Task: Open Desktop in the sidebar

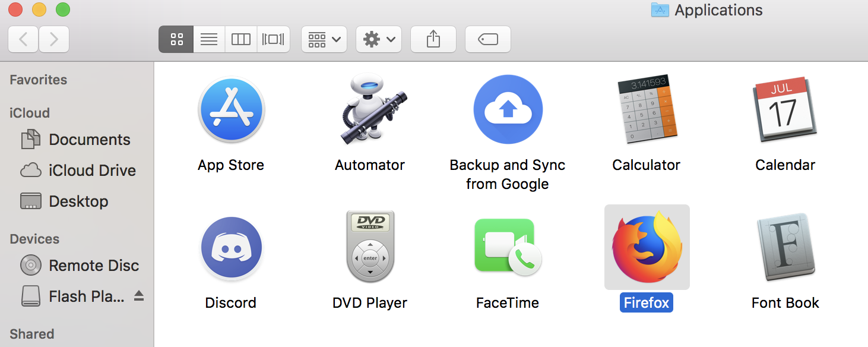Action: [x=64, y=201]
